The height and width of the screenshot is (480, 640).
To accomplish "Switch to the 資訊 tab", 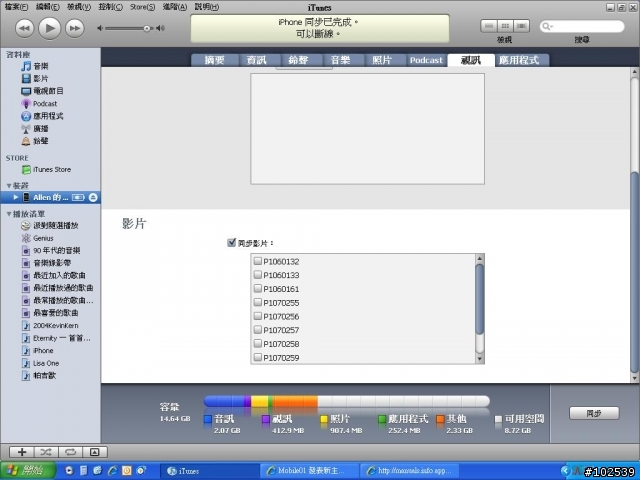I will [x=257, y=60].
